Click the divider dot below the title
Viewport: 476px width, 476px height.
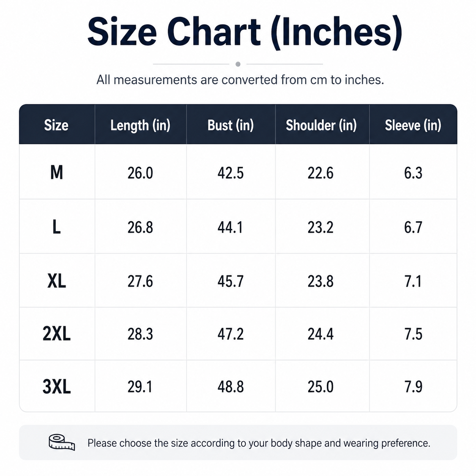pyautogui.click(x=238, y=64)
